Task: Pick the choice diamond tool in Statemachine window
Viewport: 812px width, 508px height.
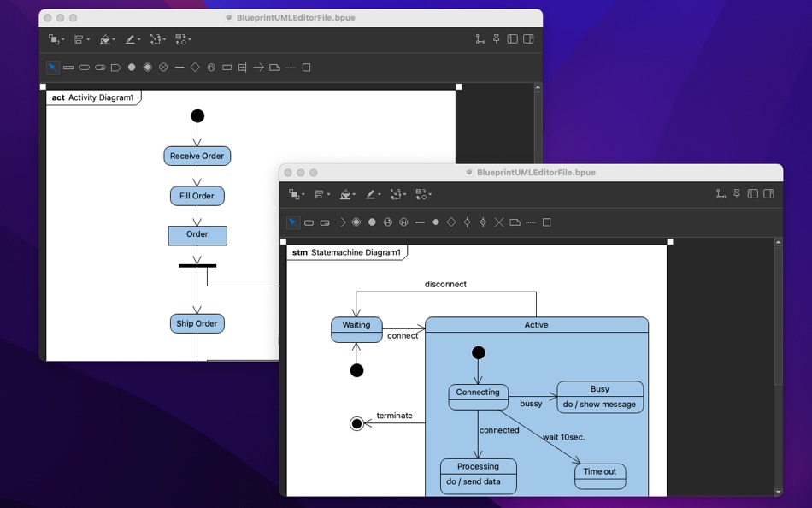Action: [x=451, y=222]
